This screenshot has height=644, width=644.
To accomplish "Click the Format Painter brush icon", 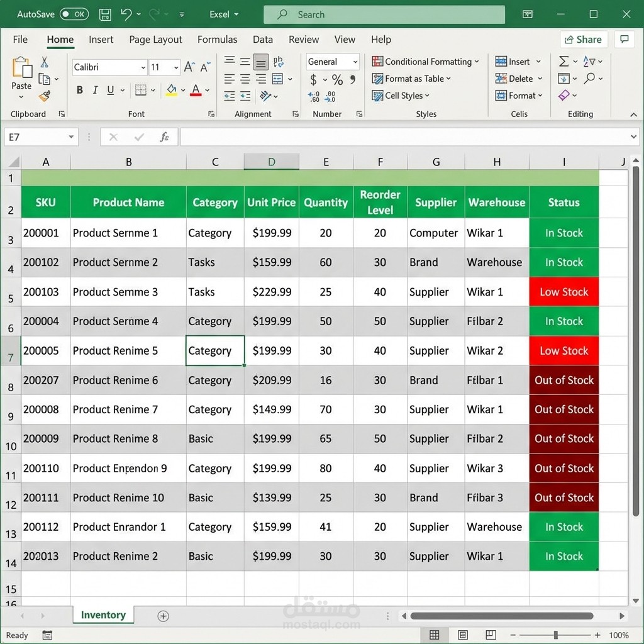I will (x=45, y=96).
